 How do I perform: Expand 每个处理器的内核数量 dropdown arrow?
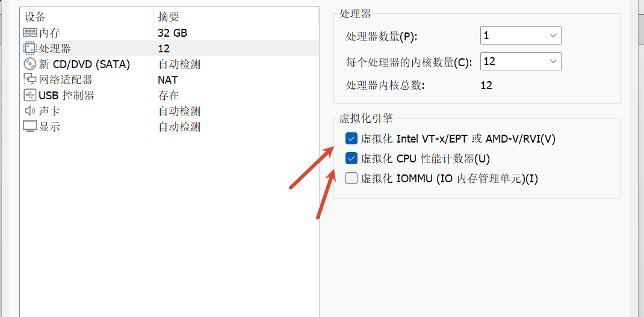553,61
